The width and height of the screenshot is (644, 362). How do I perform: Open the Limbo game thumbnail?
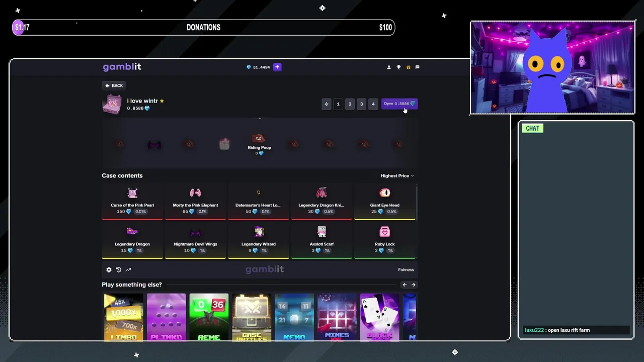pos(124,317)
